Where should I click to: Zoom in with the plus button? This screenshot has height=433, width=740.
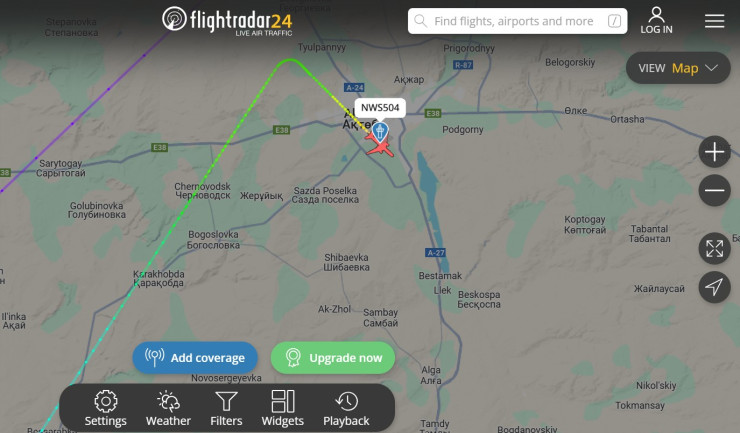(715, 152)
